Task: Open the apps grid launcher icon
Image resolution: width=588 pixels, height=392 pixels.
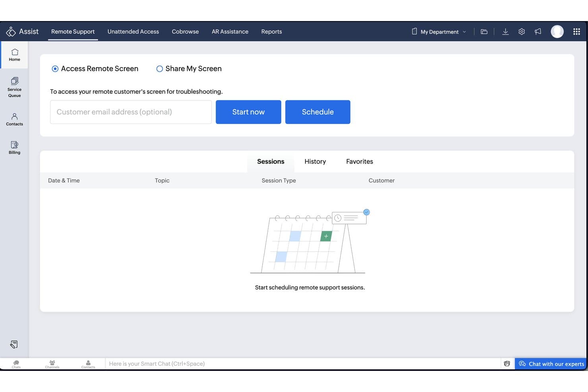Action: (576, 31)
